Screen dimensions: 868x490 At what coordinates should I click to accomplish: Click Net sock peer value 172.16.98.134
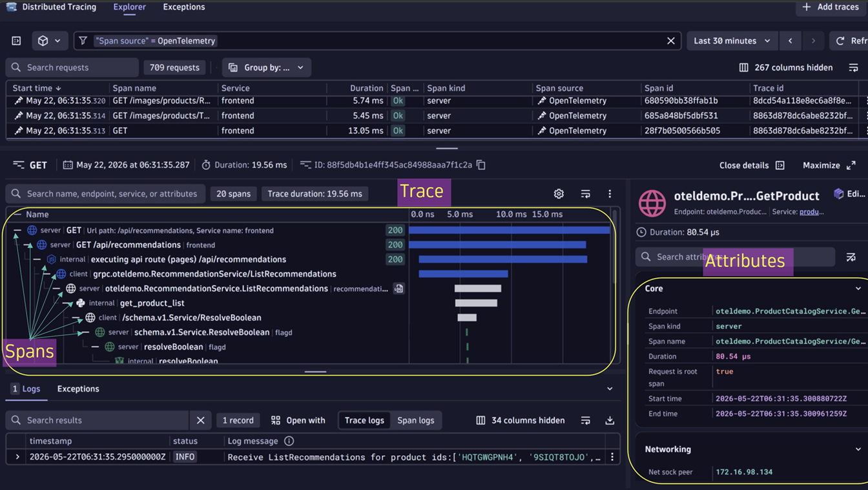pos(744,472)
